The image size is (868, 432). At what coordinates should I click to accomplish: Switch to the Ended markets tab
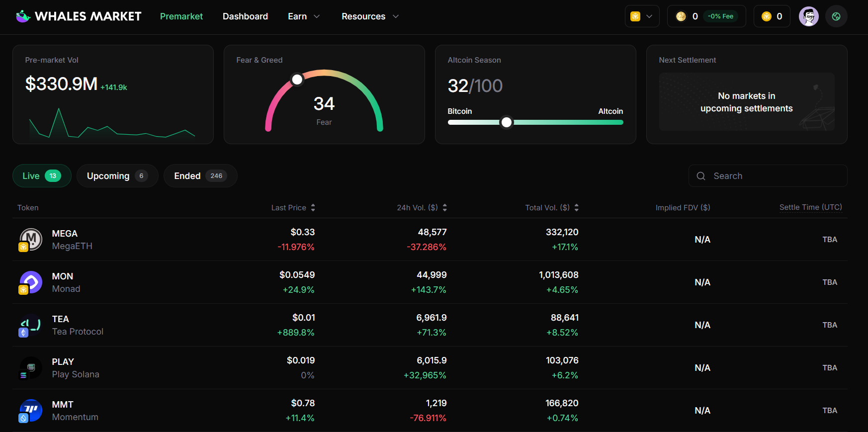coord(200,176)
